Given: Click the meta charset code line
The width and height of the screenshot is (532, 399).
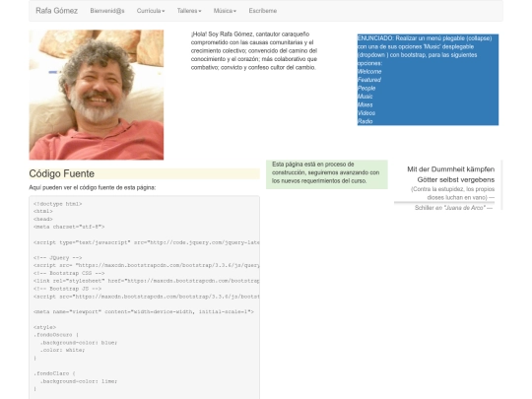Looking at the screenshot, I should coord(69,227).
